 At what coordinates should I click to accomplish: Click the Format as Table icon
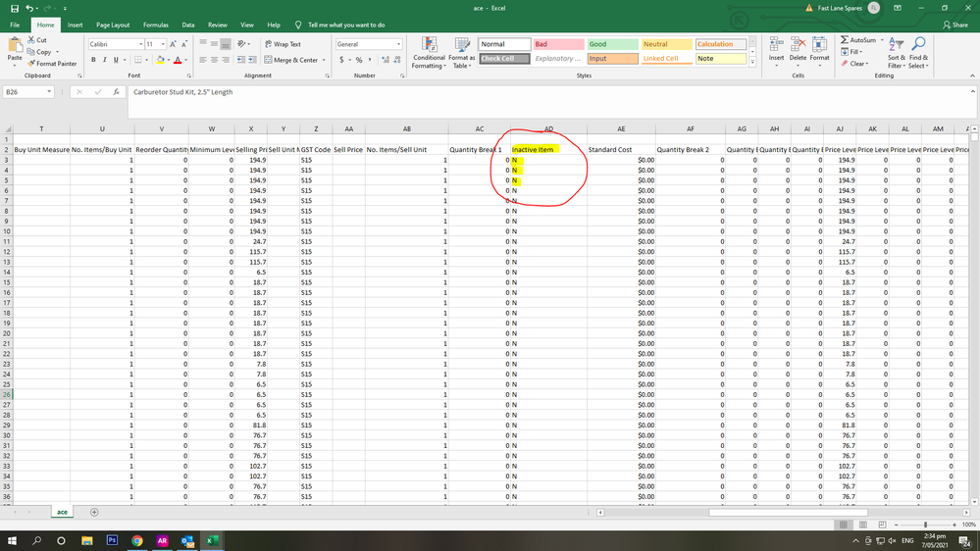coord(462,52)
